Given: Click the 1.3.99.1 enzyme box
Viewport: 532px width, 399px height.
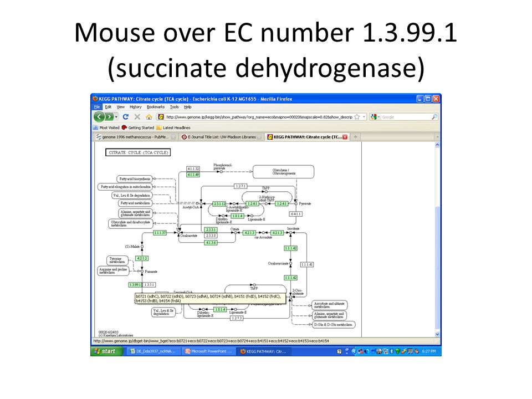Looking at the screenshot, I should click(135, 285).
